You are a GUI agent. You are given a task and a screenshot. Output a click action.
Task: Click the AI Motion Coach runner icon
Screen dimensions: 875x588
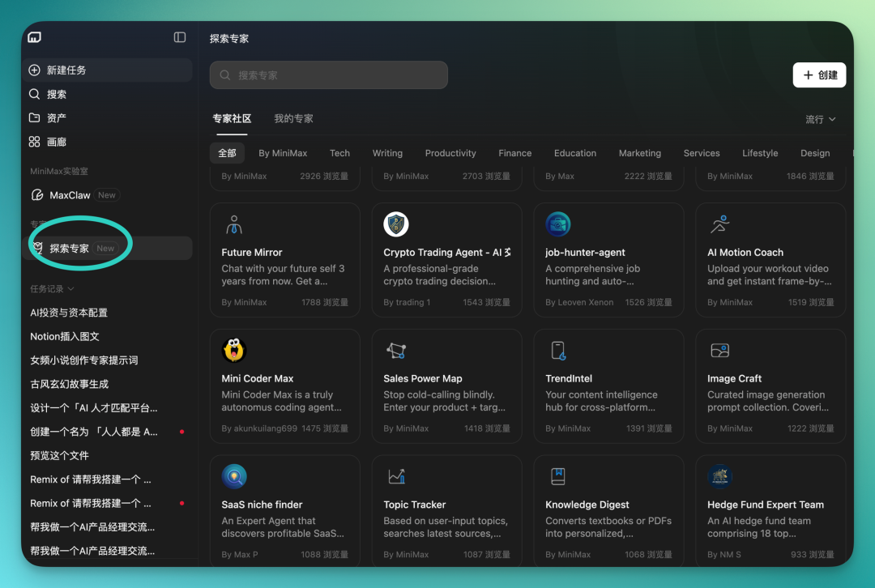720,224
